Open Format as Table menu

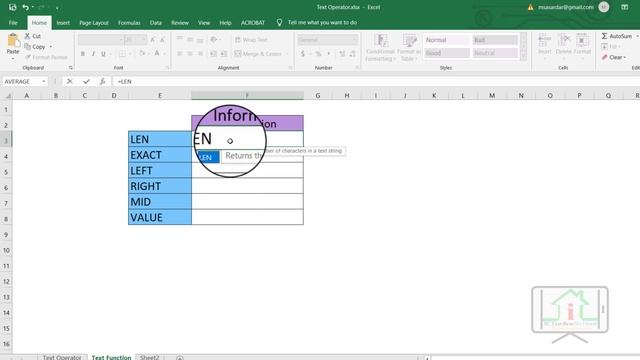pos(409,48)
